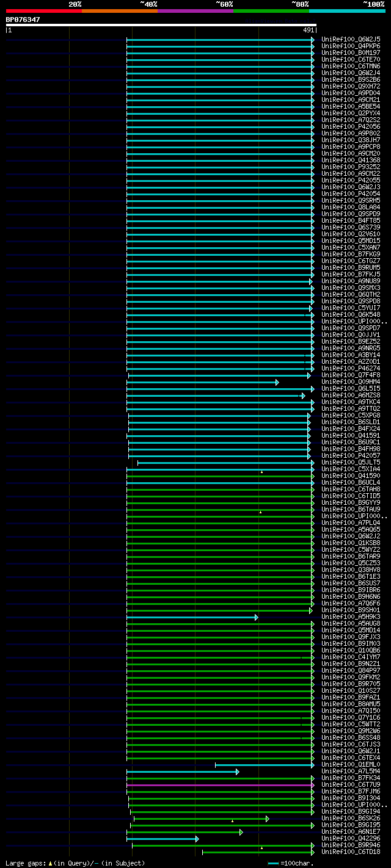Select the UniRef100_B9RUM5 label
Viewport: 391px width, 868px height.
point(351,267)
